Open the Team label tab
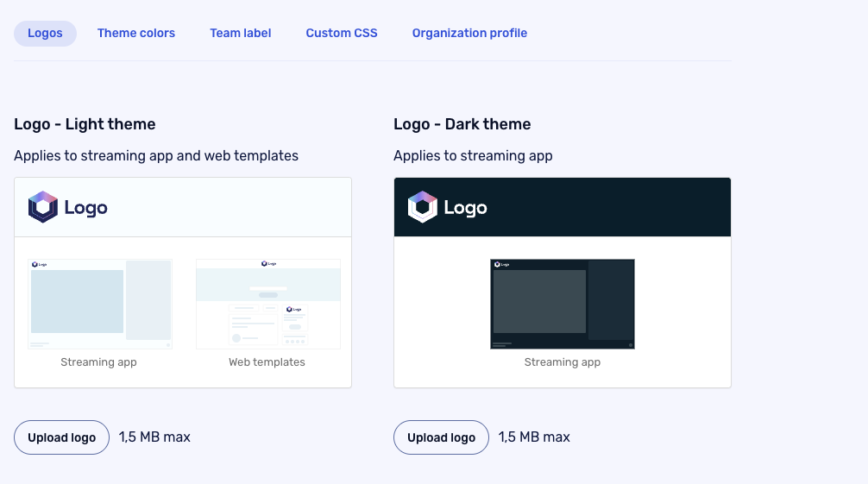Image resolution: width=868 pixels, height=484 pixels. (240, 34)
